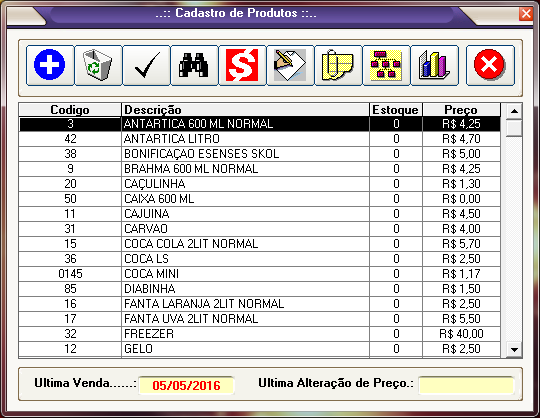Select FANTA LARANJA 2LIT NORMAL row
Viewport: 540px width, 418px height.
[x=260, y=304]
